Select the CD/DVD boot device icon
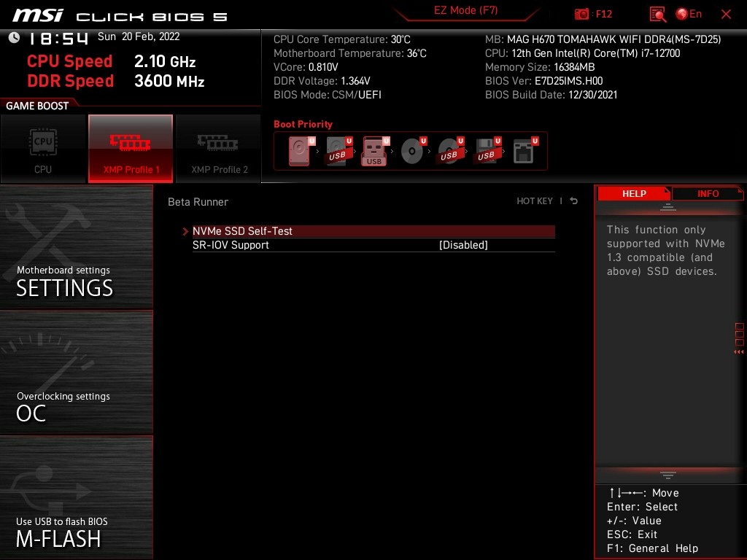 (x=413, y=151)
